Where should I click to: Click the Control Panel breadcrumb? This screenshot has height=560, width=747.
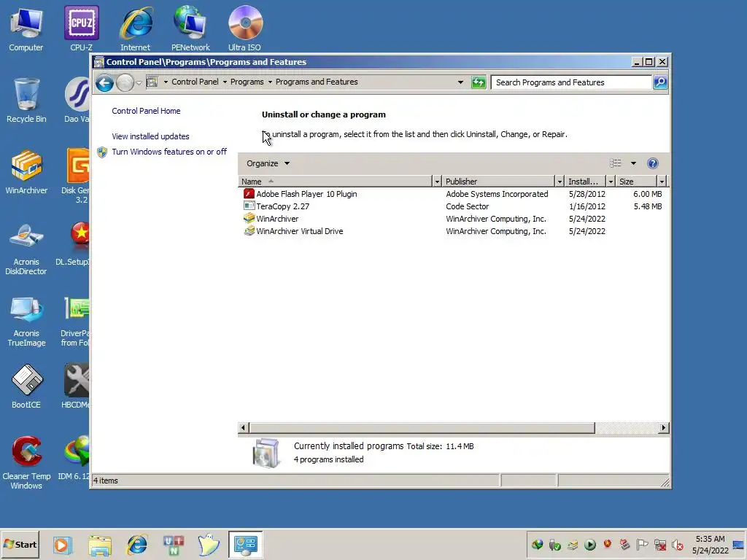pos(195,82)
